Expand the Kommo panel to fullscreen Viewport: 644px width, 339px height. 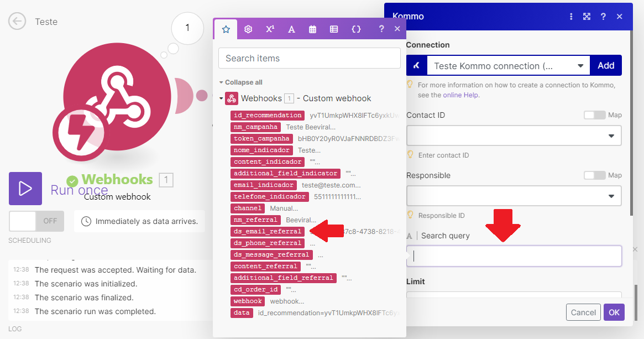click(x=587, y=17)
